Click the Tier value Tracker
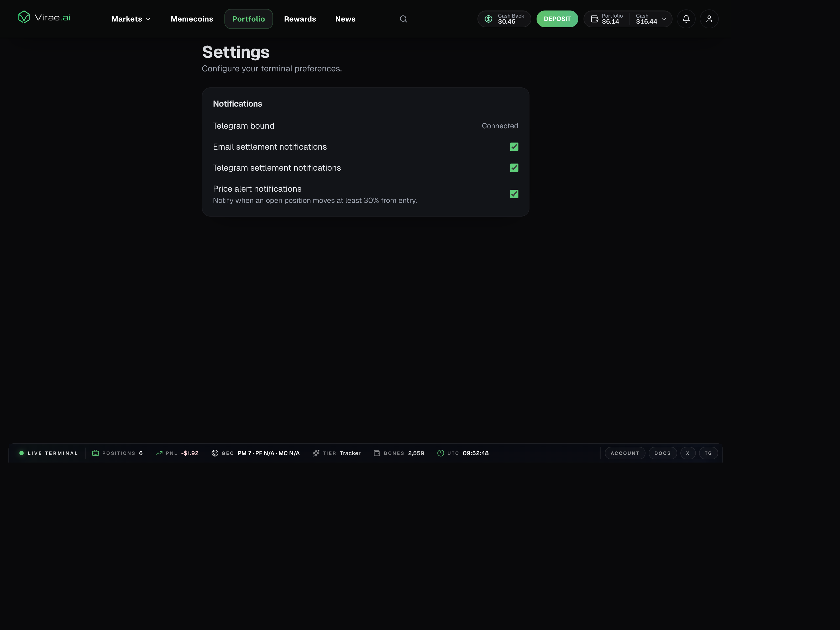The width and height of the screenshot is (840, 630). click(350, 453)
